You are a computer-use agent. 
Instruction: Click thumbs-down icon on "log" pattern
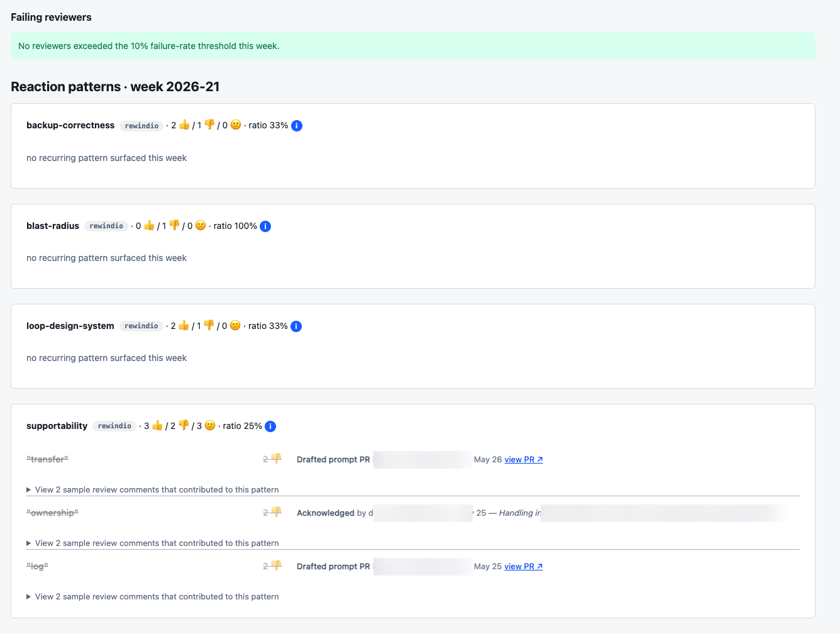click(x=276, y=566)
